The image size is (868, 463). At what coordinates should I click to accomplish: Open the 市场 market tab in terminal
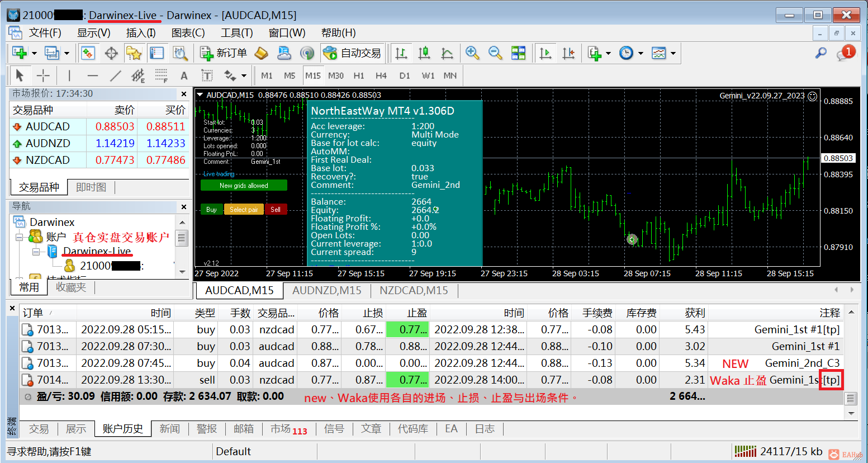point(288,429)
